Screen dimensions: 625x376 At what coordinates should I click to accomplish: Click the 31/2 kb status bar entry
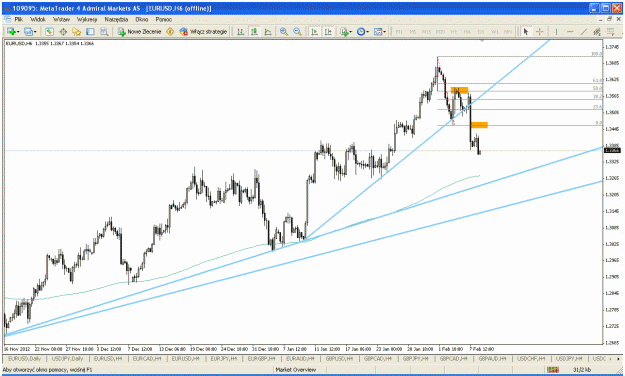(x=582, y=370)
